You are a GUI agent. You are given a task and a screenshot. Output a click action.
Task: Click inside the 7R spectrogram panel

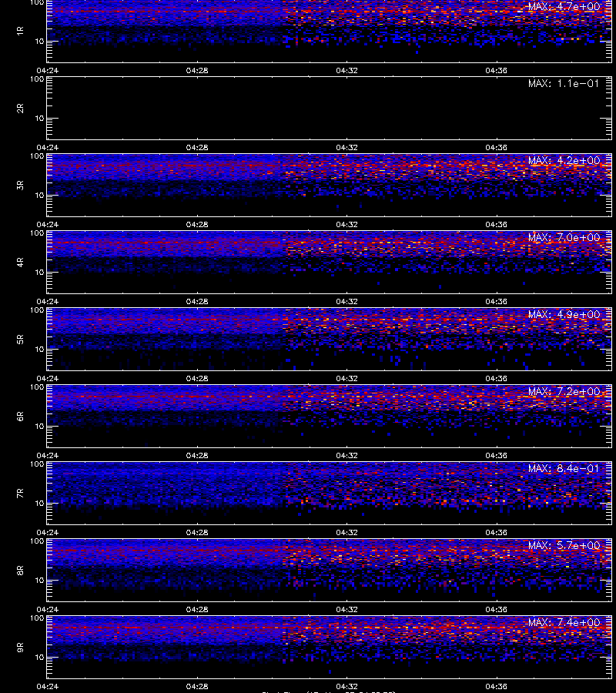point(330,493)
